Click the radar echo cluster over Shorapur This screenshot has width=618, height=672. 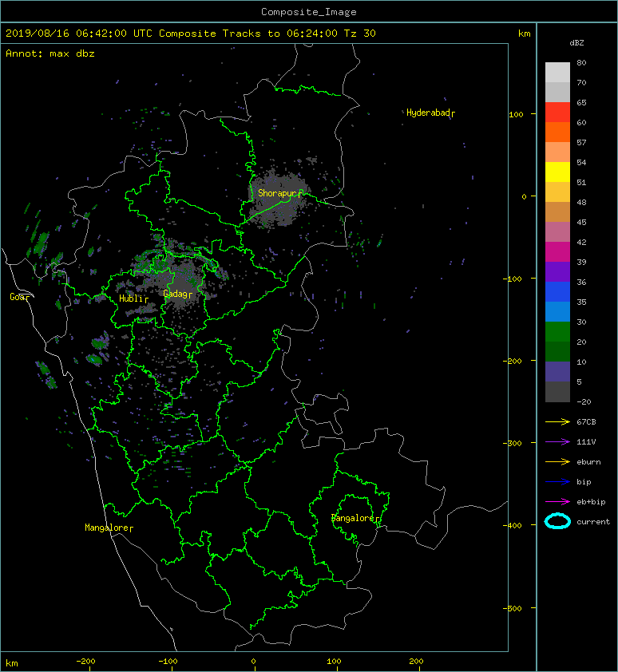pyautogui.click(x=279, y=200)
